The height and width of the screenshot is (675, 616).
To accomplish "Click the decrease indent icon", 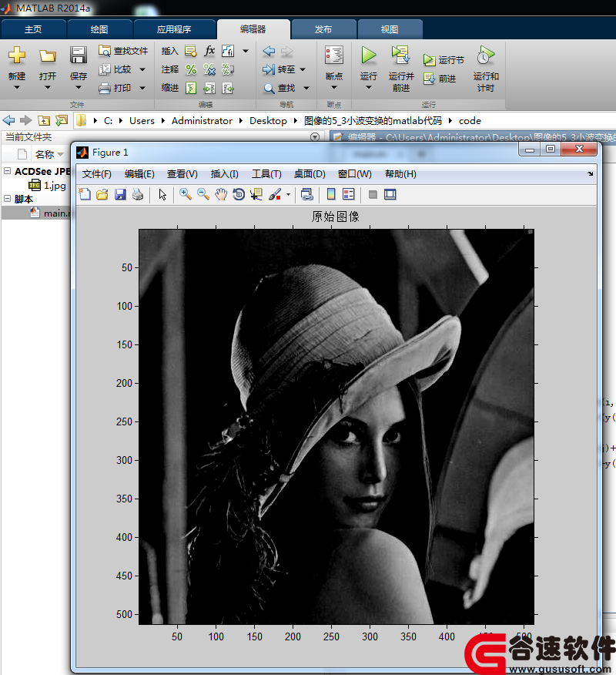I will click(x=228, y=88).
